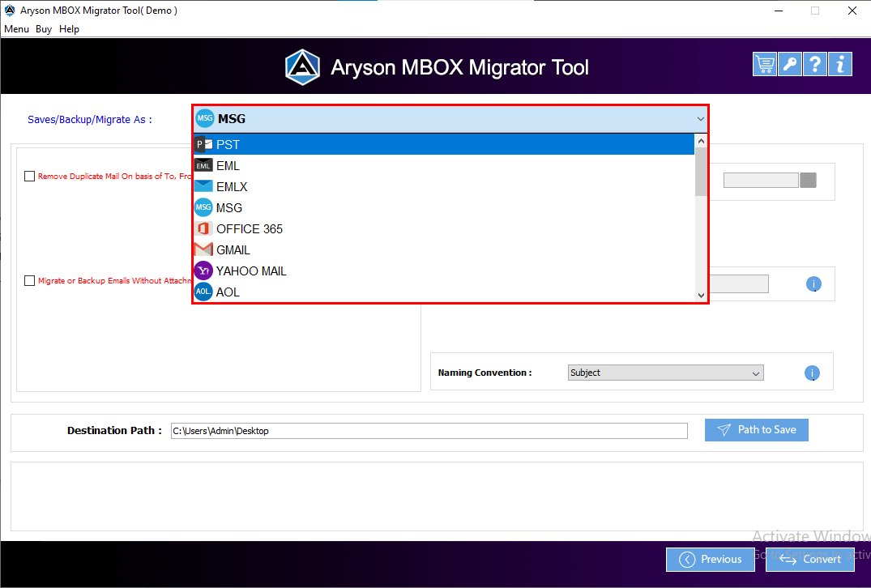The image size is (871, 588).
Task: Click the Yahoo Mail purple icon
Action: tap(203, 271)
